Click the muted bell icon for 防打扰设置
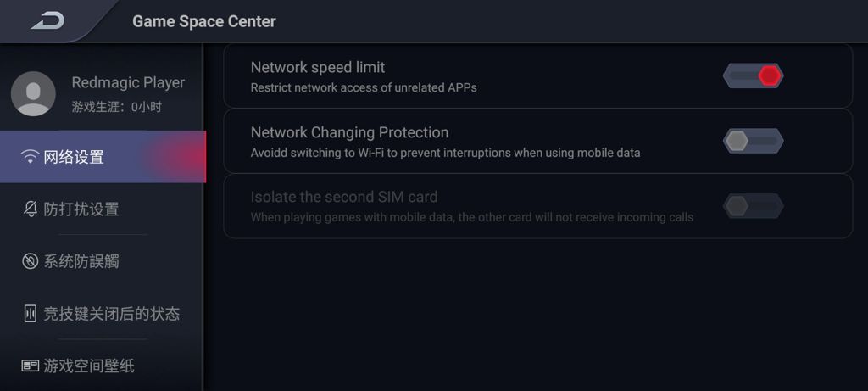The width and height of the screenshot is (868, 391). (31, 209)
